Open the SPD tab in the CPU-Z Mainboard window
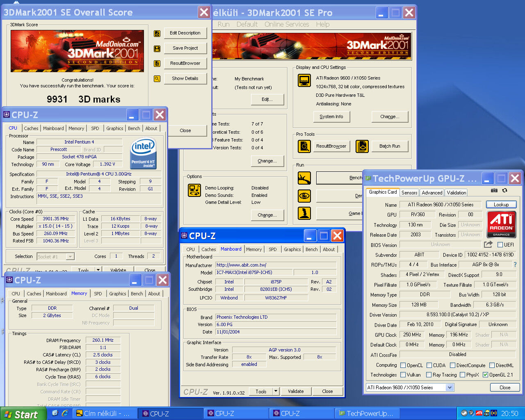Viewport: 525px width, 420px height. (272, 249)
